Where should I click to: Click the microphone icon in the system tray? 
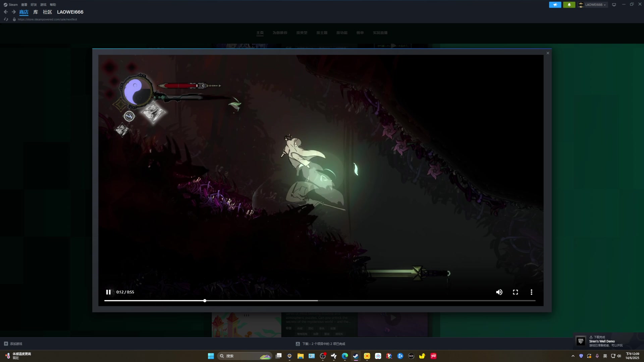click(597, 356)
